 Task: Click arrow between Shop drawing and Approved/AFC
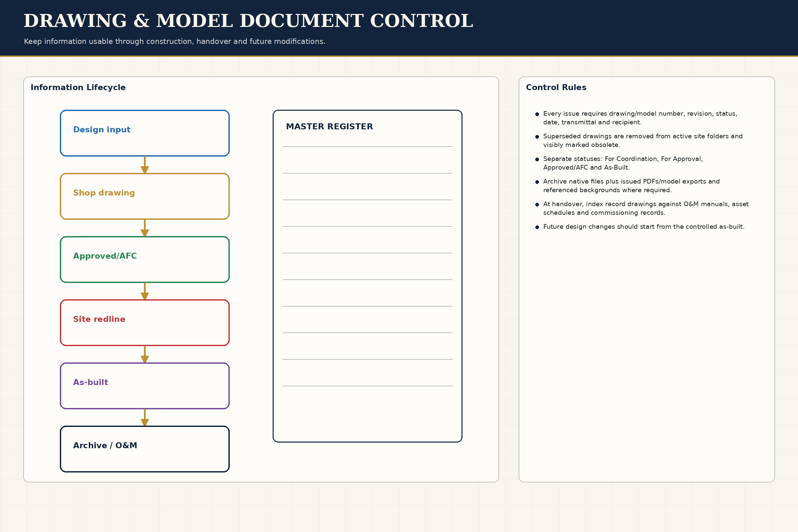click(145, 228)
